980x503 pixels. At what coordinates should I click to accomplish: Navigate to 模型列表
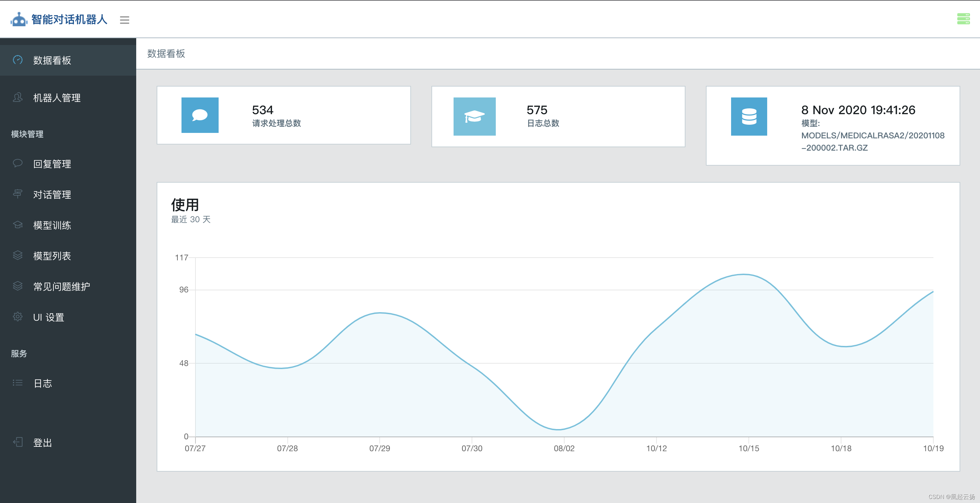(x=52, y=256)
